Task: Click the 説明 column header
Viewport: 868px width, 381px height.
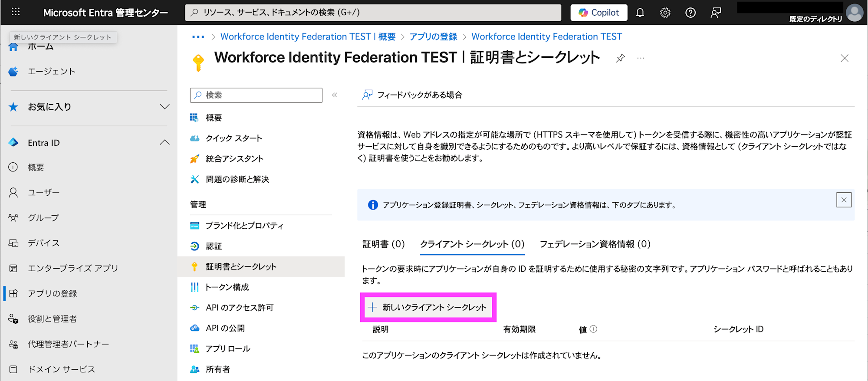Action: [381, 329]
